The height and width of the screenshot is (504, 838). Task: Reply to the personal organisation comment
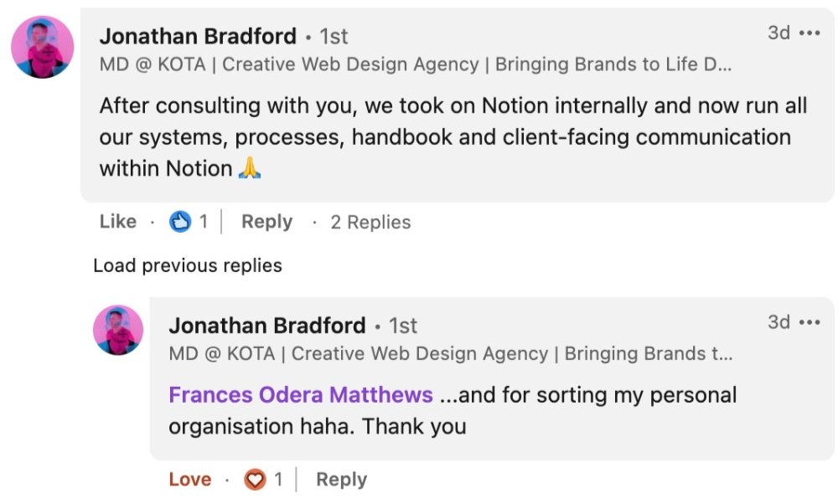(x=342, y=480)
